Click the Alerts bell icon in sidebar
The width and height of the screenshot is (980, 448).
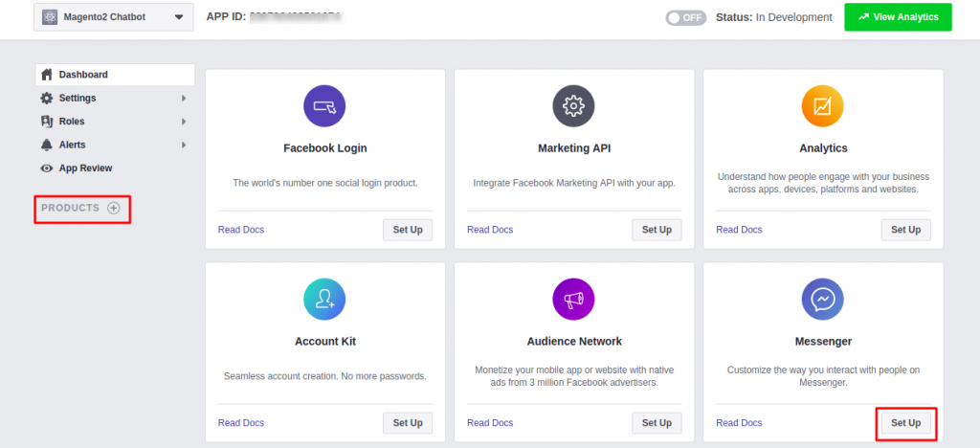coord(46,145)
